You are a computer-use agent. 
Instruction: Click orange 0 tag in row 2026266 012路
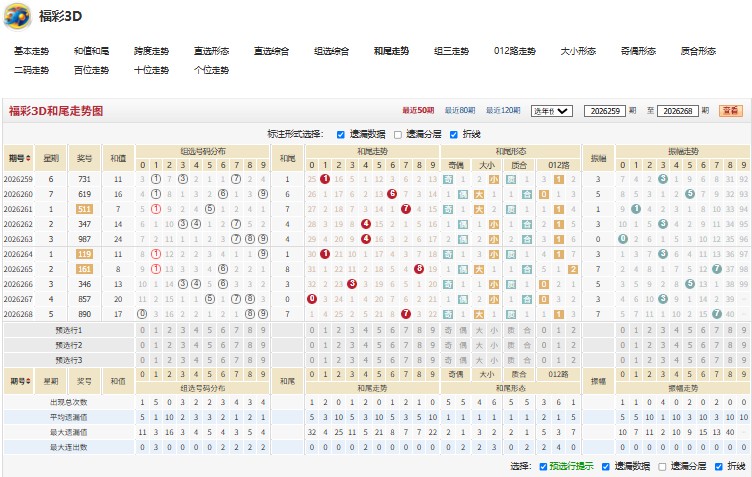coord(544,284)
